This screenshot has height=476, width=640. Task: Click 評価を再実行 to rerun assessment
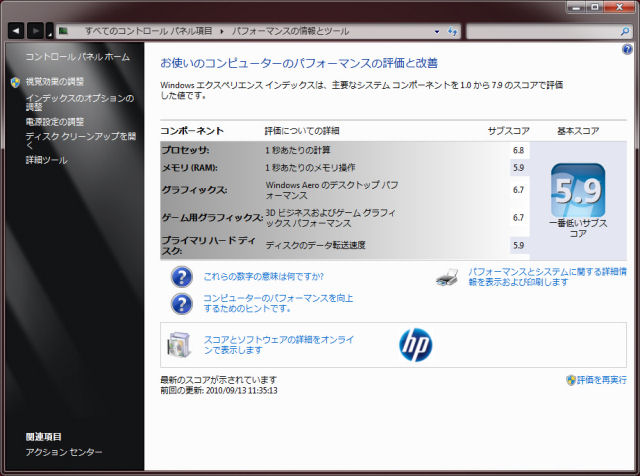[x=602, y=380]
